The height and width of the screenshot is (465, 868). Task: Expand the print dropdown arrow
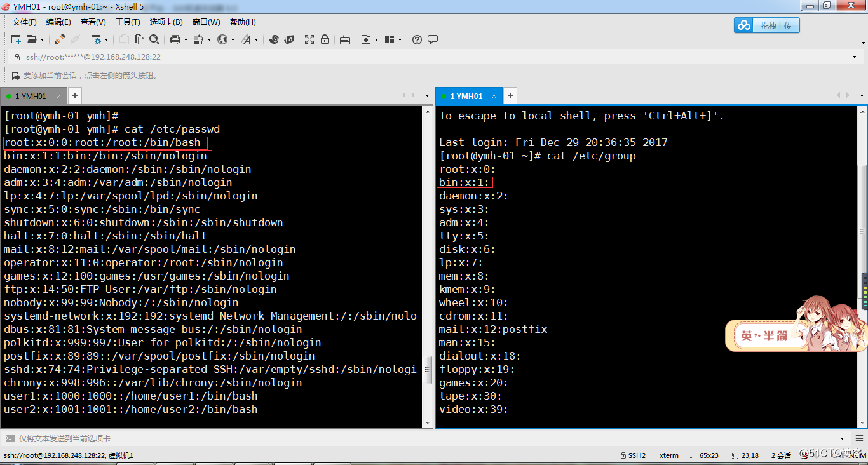click(186, 39)
